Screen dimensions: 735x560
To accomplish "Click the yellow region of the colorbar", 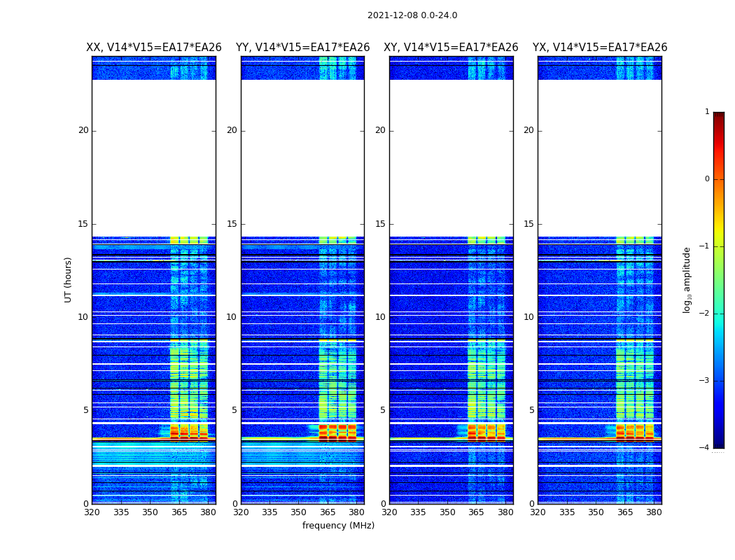I will [718, 234].
